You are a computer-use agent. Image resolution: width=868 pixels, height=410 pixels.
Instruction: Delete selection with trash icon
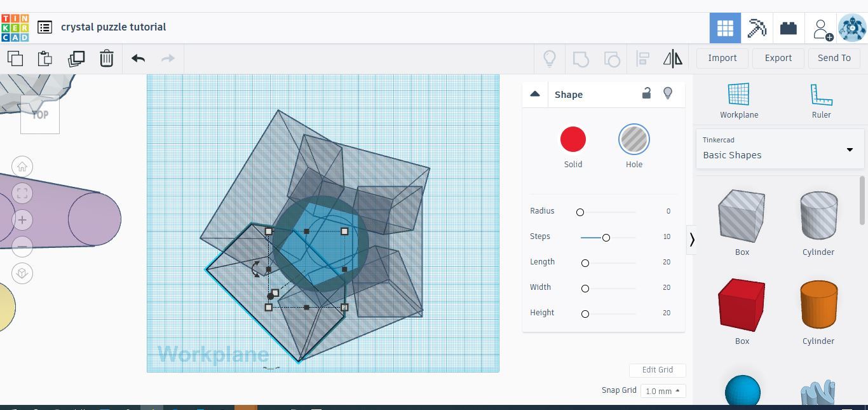coord(107,58)
